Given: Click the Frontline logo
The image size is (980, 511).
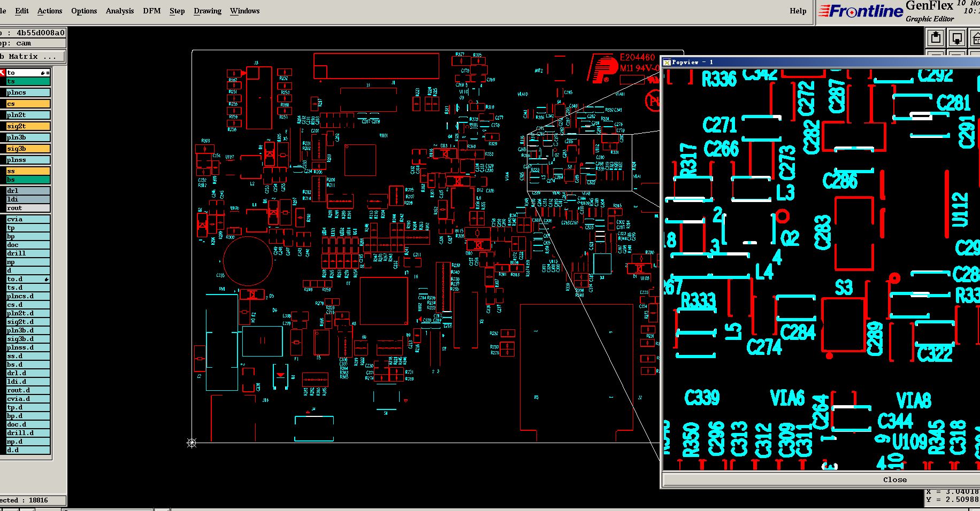Looking at the screenshot, I should click(x=861, y=11).
